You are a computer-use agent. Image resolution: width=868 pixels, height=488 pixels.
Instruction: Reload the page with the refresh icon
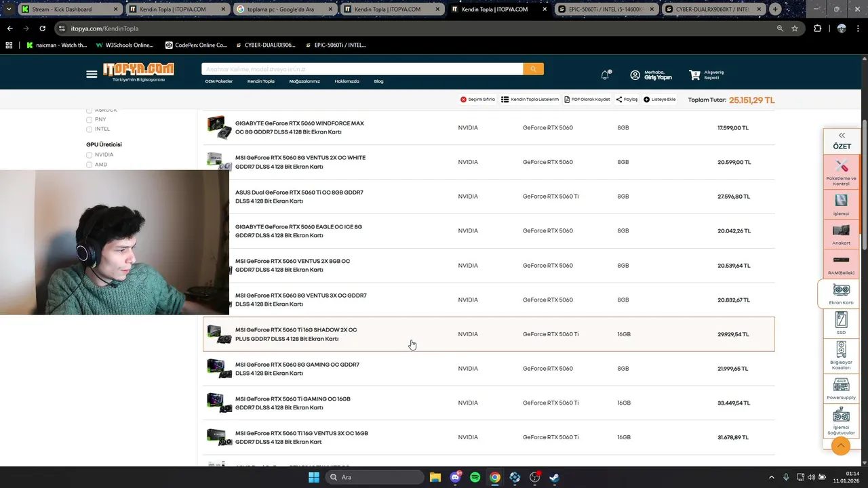[42, 28]
